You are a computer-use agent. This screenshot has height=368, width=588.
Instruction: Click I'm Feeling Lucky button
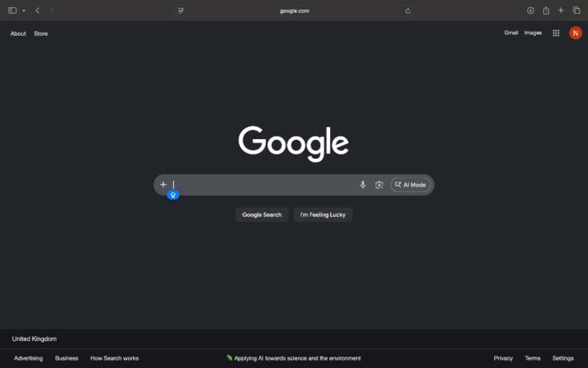click(x=323, y=215)
